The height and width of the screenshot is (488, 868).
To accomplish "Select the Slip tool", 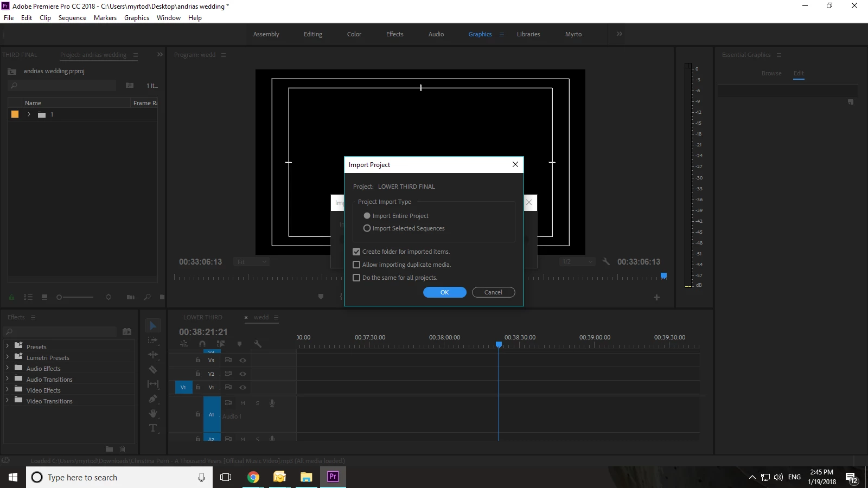I will coord(153,384).
